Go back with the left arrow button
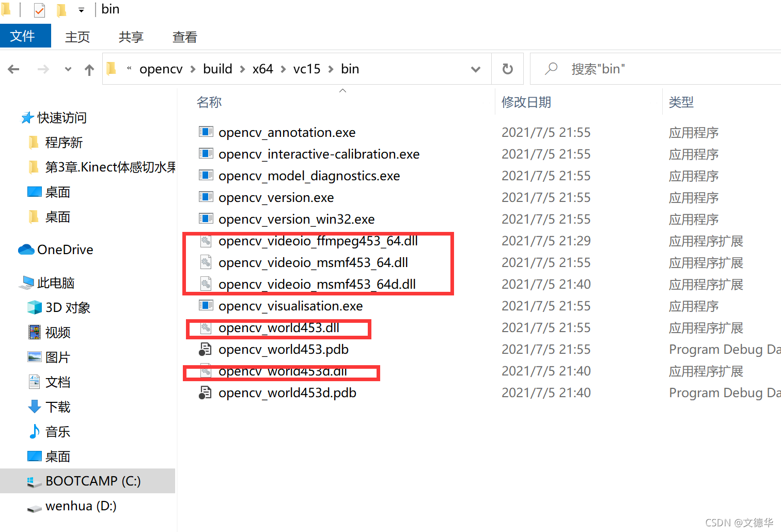 tap(14, 69)
